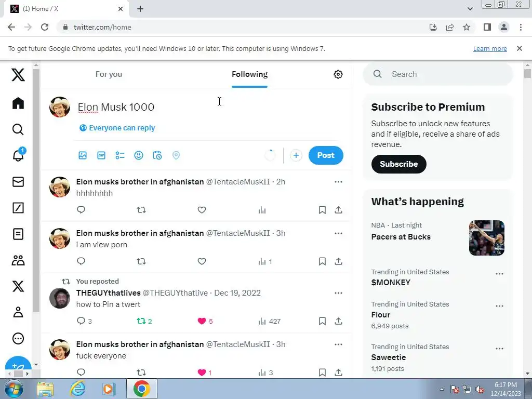
Task: Open a new browser tab
Action: coord(140,9)
